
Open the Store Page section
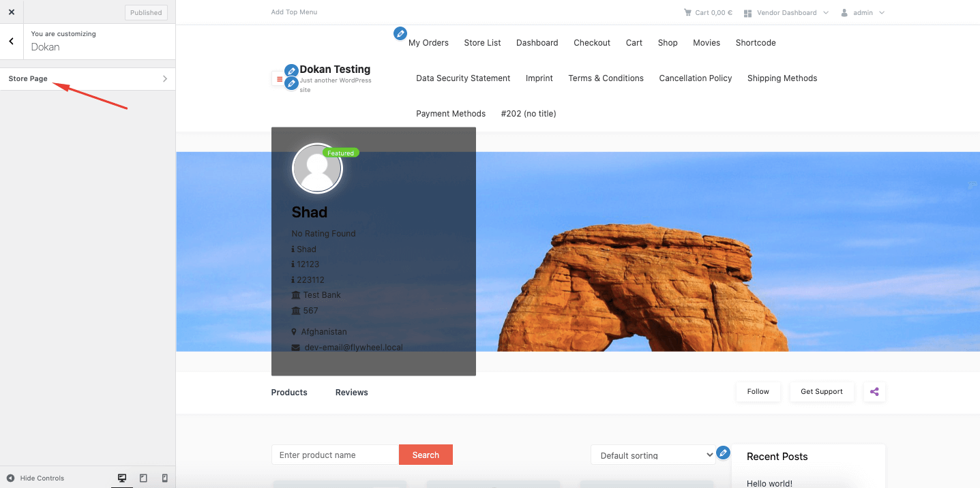pos(87,79)
